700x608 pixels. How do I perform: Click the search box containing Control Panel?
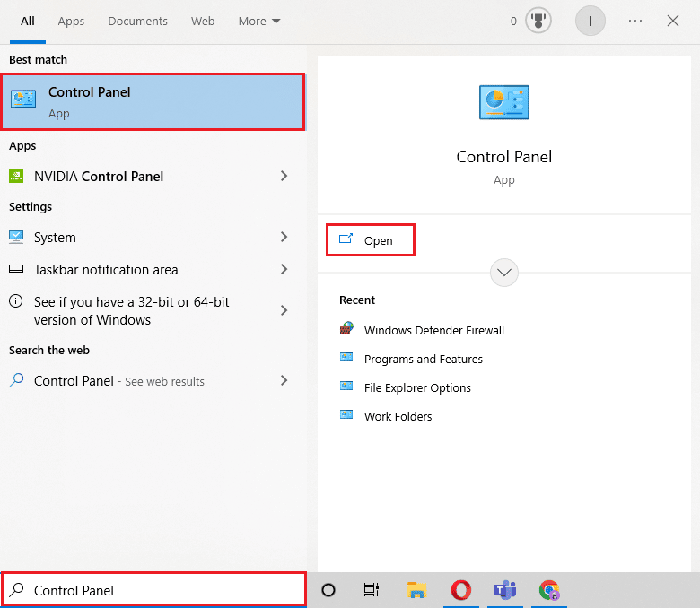point(154,589)
